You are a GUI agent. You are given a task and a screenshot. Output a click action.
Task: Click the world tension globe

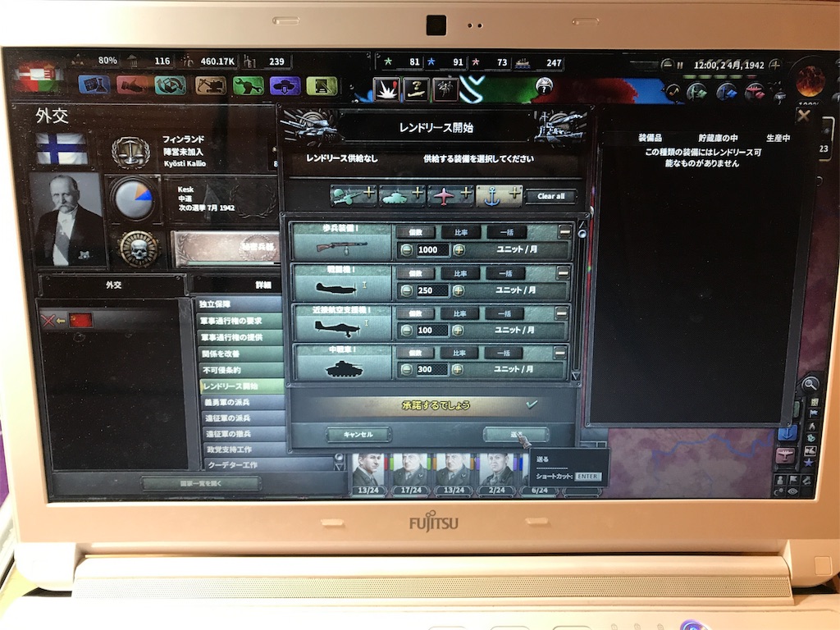810,80
